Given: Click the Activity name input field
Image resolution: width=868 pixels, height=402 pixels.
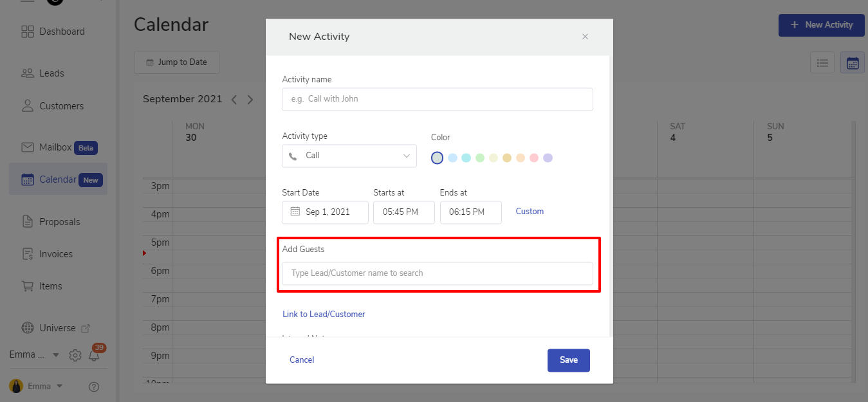Looking at the screenshot, I should coord(437,99).
